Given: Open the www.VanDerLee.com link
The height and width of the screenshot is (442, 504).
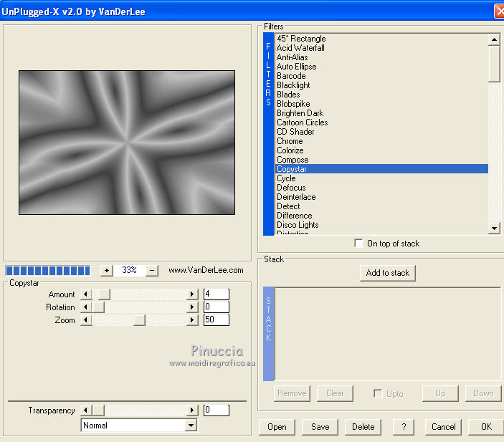Looking at the screenshot, I should 206,271.
